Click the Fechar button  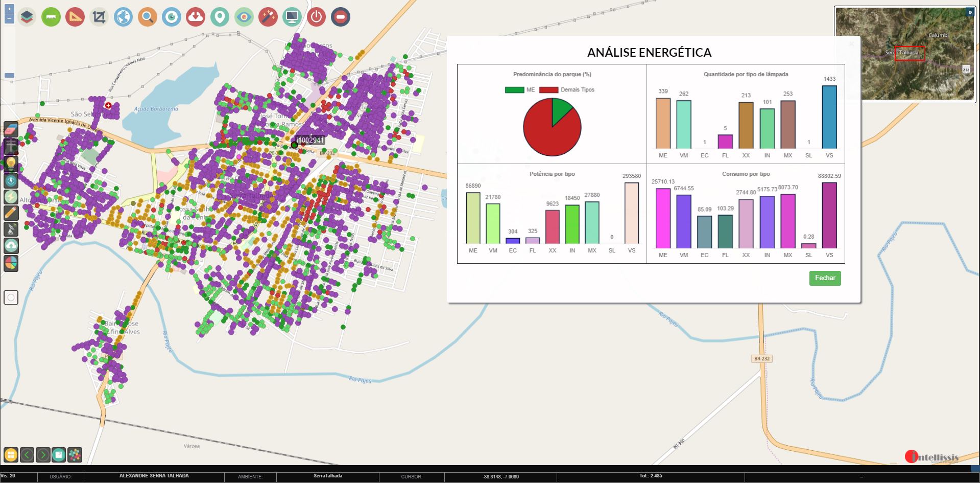[x=825, y=278]
